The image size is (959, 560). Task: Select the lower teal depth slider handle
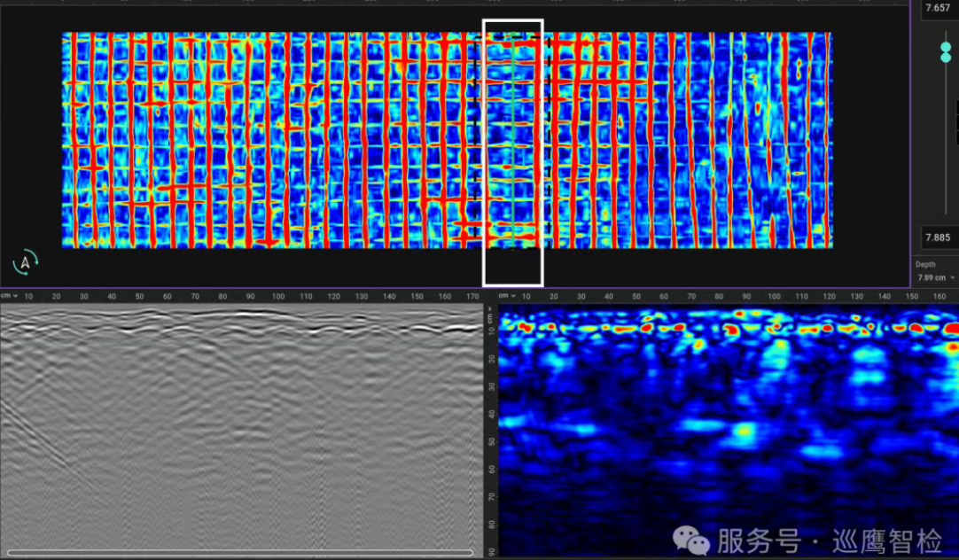946,58
